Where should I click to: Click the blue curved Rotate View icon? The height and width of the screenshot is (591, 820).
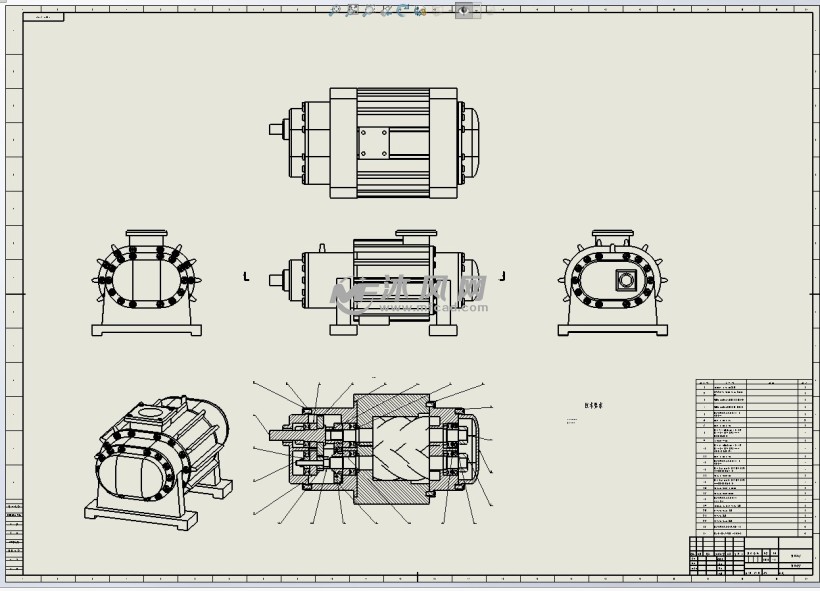click(x=402, y=10)
